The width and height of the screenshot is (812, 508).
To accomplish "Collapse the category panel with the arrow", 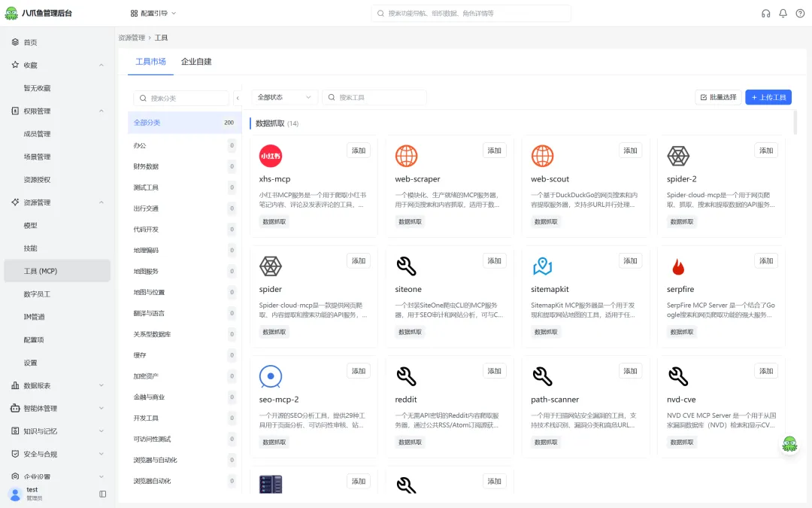I will (238, 98).
